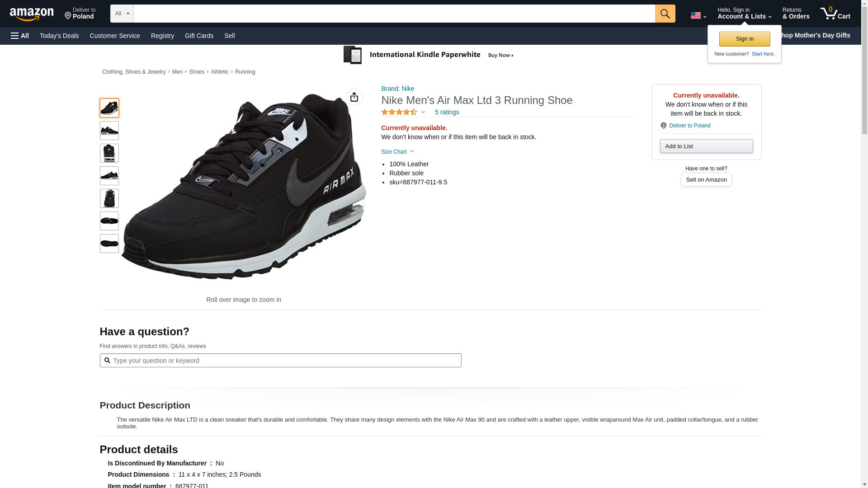
Task: Open the 5 ratings link
Action: pos(446,112)
